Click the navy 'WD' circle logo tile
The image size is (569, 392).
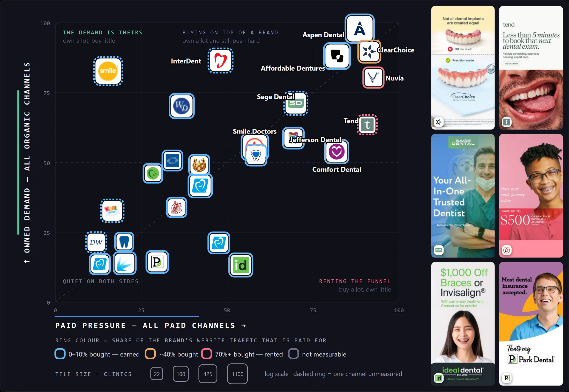coord(182,106)
